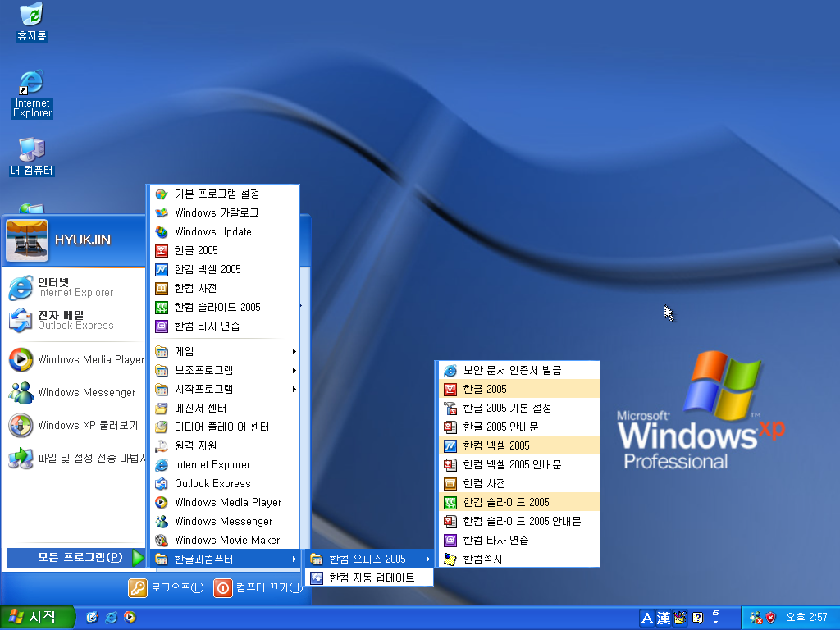Click the 로그오프 button
The width and height of the screenshot is (840, 630).
[x=166, y=587]
